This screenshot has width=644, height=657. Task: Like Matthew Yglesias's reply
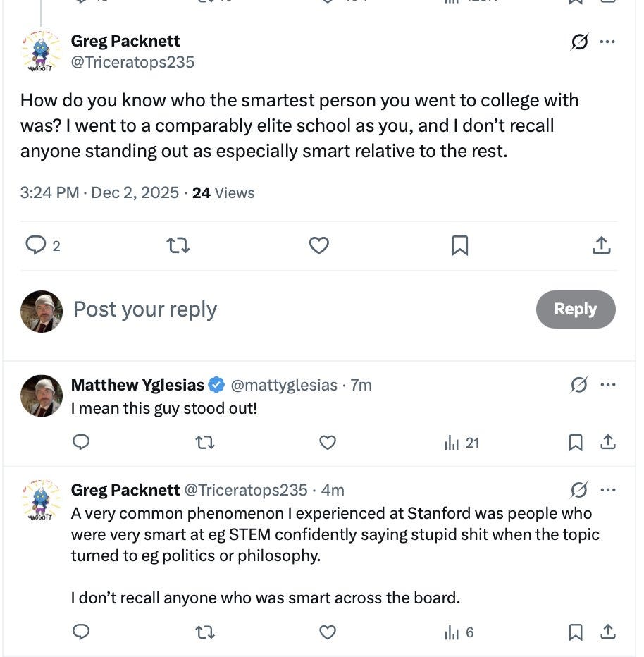pos(328,443)
